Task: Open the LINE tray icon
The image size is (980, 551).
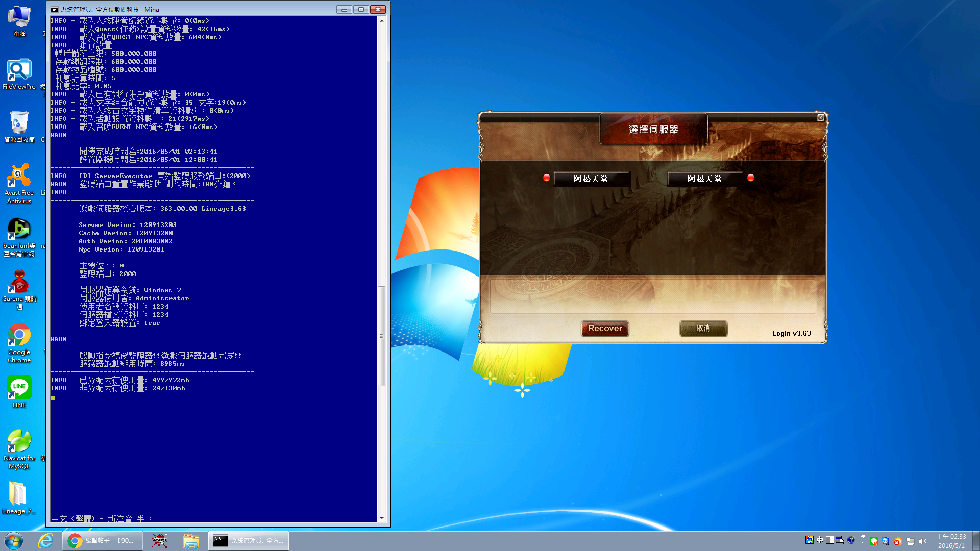Action: [874, 541]
